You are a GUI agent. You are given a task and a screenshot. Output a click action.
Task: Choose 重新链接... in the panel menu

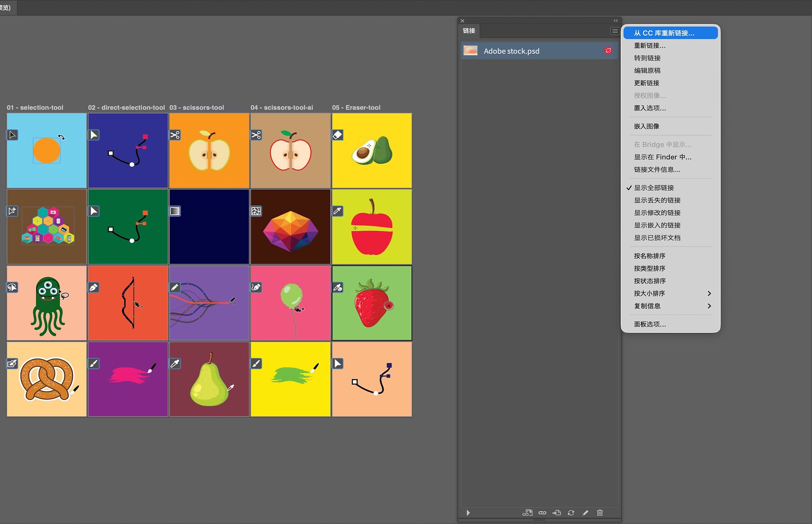[x=670, y=46]
